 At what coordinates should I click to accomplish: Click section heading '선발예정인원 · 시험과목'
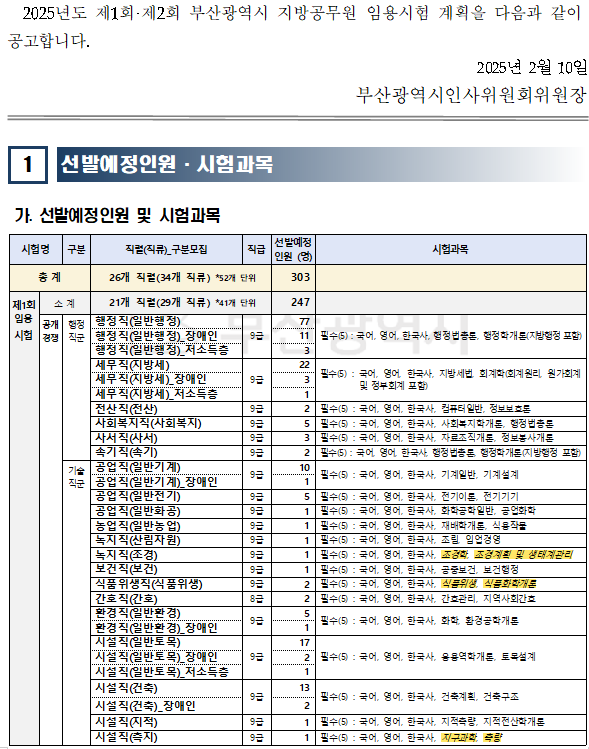(x=166, y=164)
